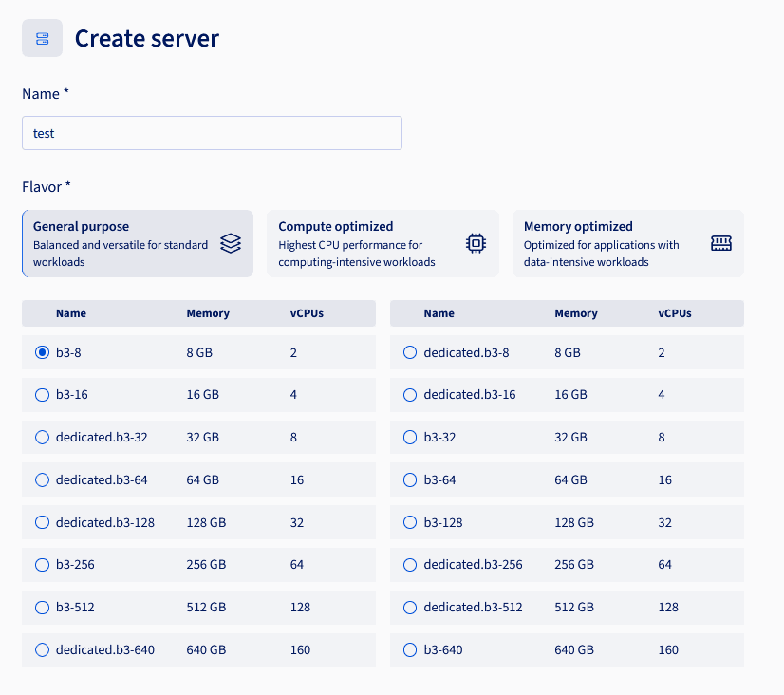Switch to the Memory optimized flavor tab
Screen dimensions: 784x695
(628, 243)
